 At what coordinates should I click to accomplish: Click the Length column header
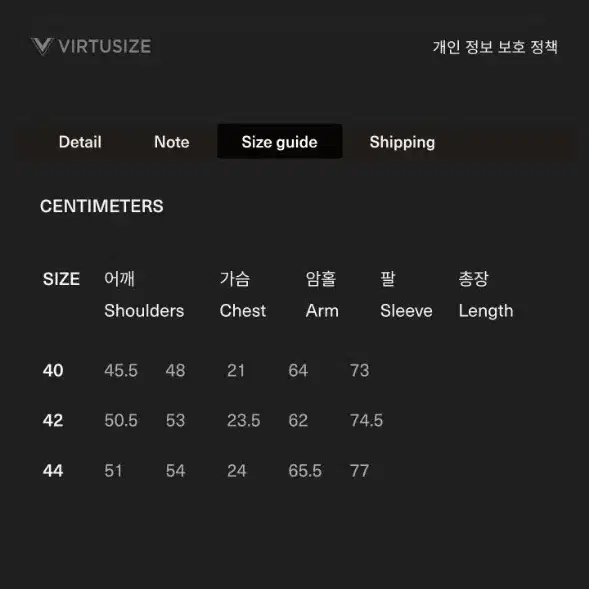coord(486,311)
